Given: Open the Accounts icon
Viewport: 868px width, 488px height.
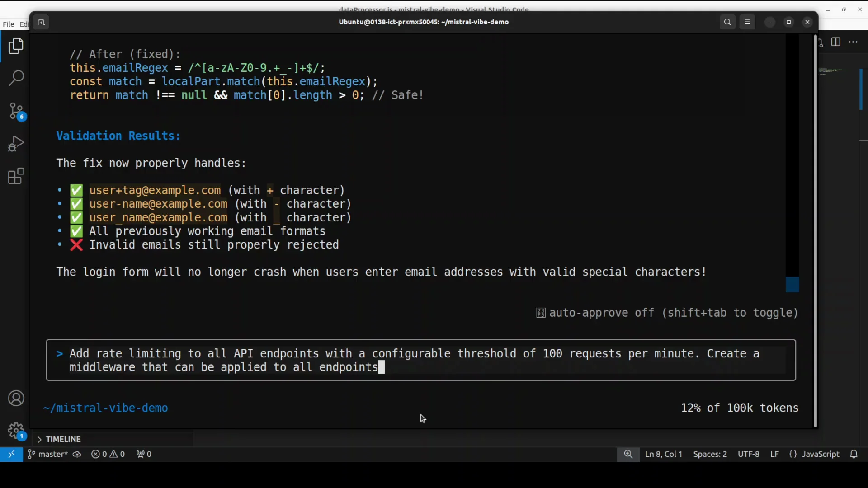Looking at the screenshot, I should point(16,398).
